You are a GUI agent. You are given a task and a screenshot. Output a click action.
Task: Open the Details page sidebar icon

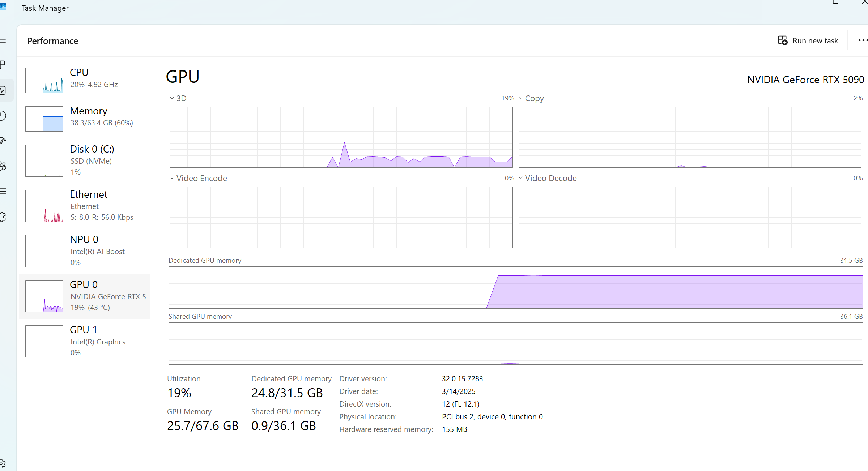pos(3,191)
